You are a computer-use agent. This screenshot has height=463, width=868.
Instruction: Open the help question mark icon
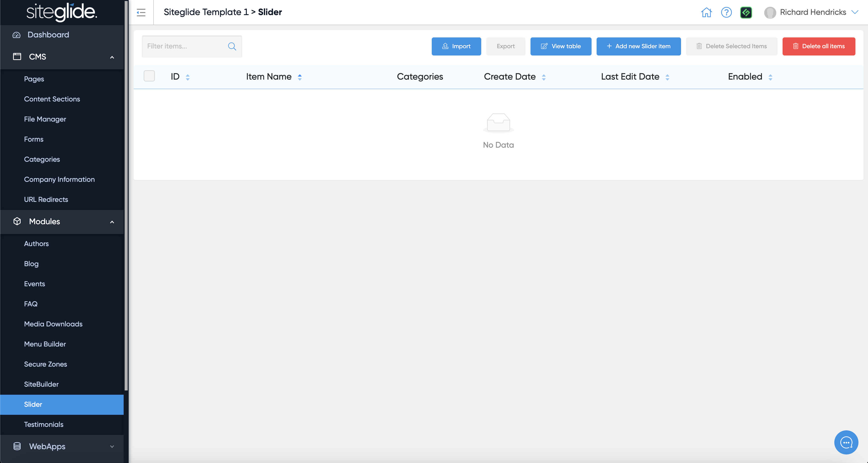pyautogui.click(x=726, y=13)
